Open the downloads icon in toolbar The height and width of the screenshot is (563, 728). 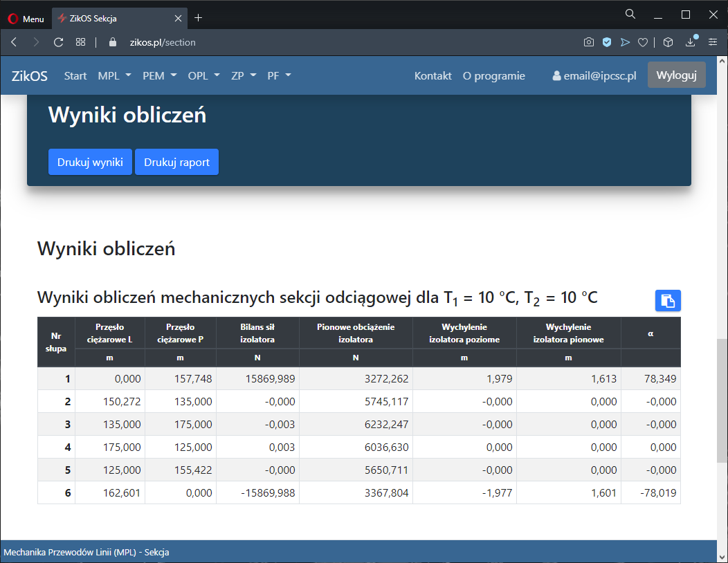[x=691, y=42]
